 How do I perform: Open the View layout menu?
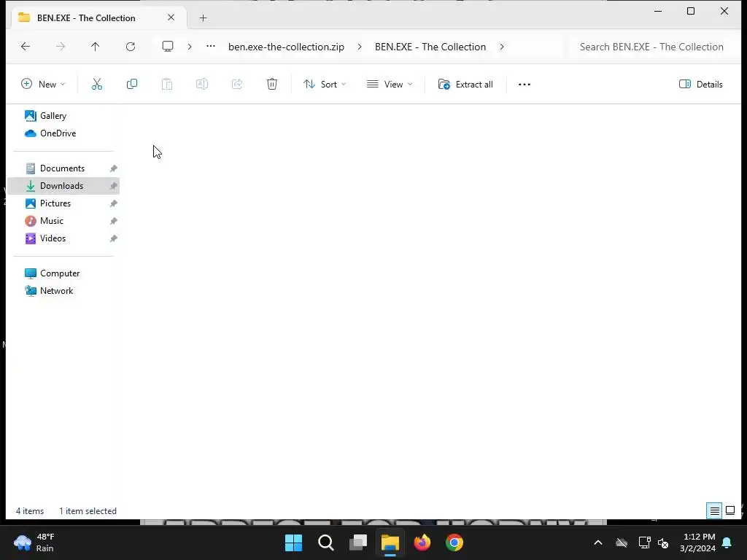pyautogui.click(x=390, y=85)
